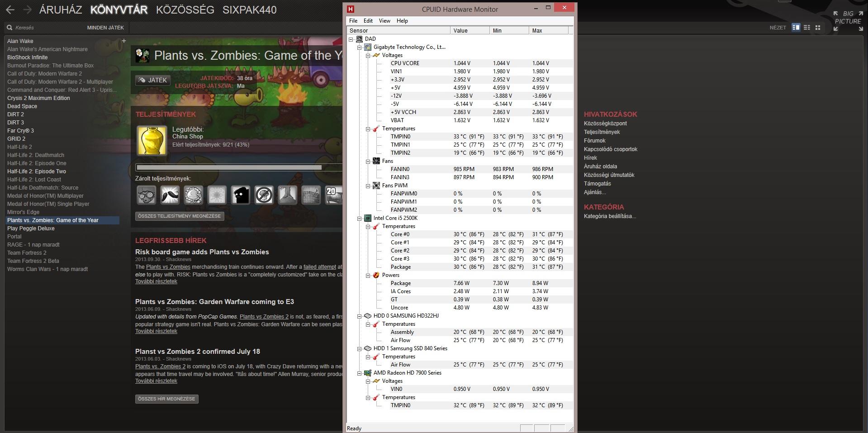This screenshot has width=868, height=433.
Task: Collapse the AMD Radeon HD 7900 Series node
Action: 360,373
